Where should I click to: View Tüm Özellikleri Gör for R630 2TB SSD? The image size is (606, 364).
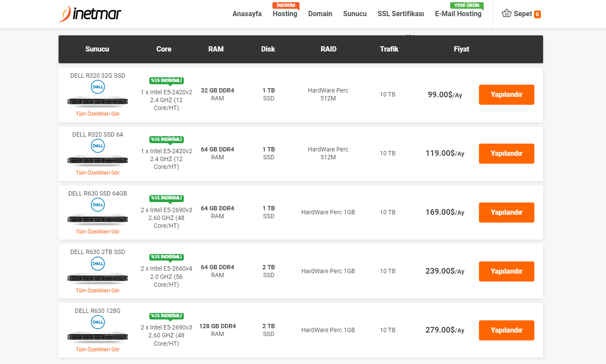point(98,291)
